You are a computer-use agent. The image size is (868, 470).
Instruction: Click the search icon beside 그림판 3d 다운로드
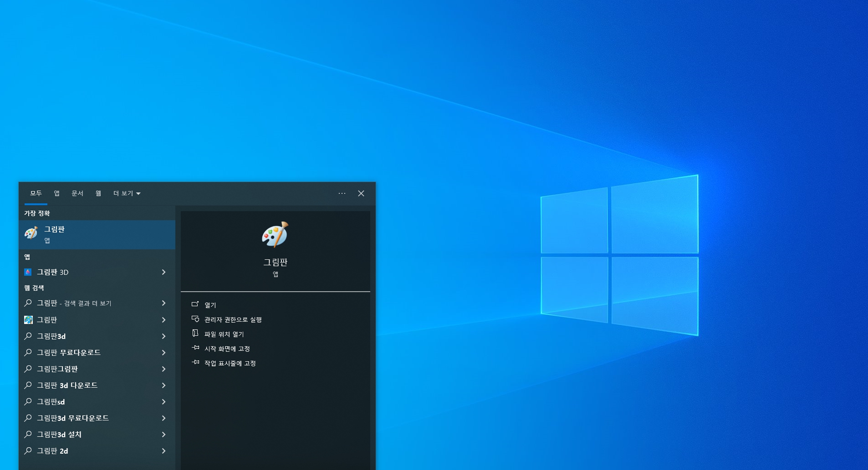pos(28,385)
